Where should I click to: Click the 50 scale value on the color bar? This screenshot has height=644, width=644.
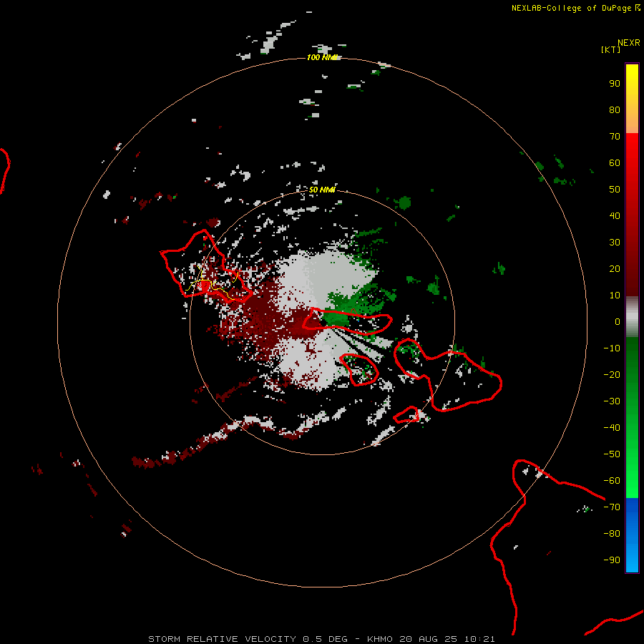point(615,190)
